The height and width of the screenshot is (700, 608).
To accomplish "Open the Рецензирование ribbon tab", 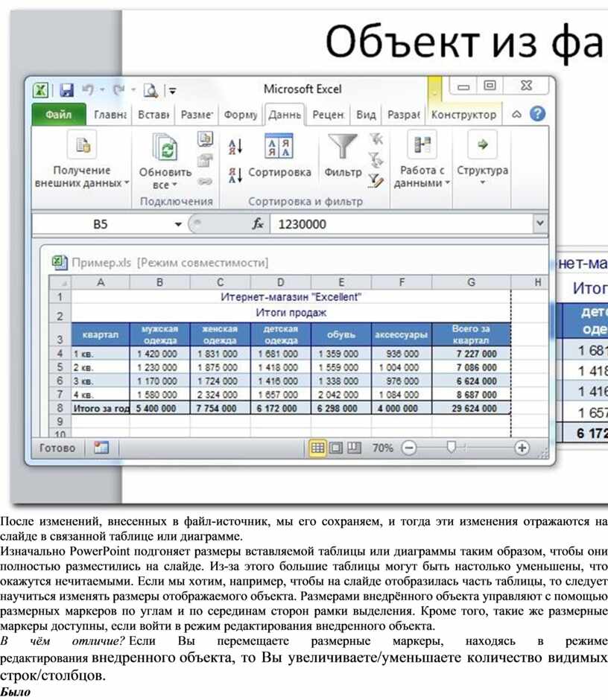I will click(328, 115).
